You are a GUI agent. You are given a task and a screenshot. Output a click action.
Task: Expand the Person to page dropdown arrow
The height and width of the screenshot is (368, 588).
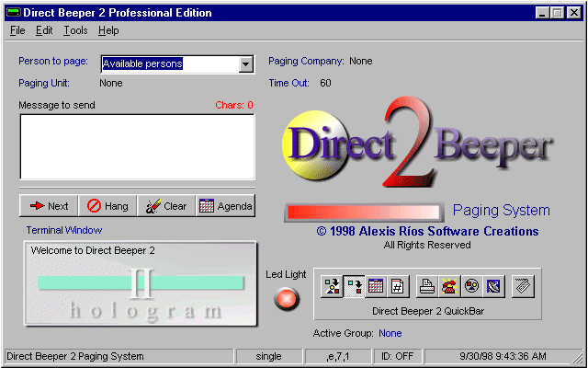point(245,64)
